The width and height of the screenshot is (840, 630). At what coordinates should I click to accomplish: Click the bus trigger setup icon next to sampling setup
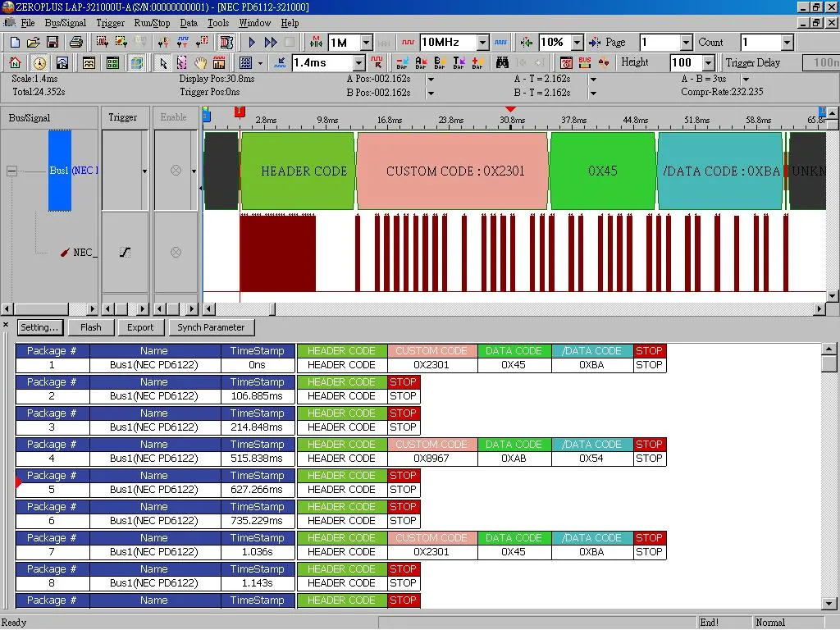tap(121, 43)
